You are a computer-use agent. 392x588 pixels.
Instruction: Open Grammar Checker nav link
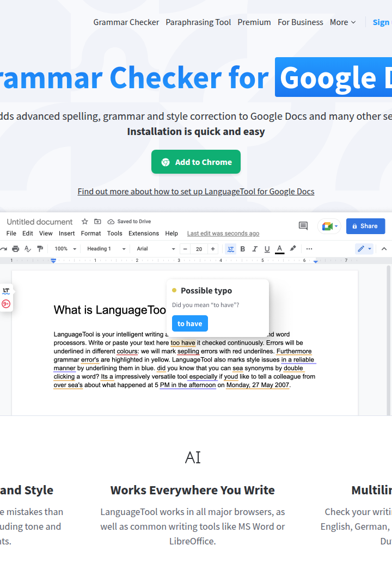pos(126,22)
